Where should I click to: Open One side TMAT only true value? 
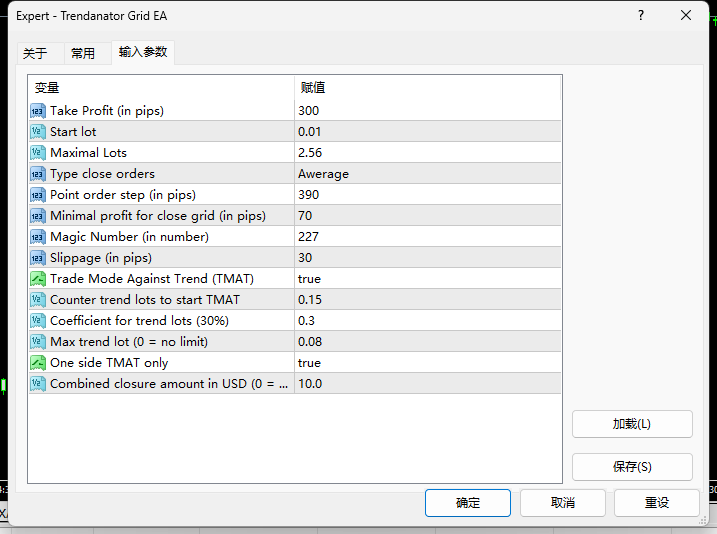pyautogui.click(x=428, y=363)
